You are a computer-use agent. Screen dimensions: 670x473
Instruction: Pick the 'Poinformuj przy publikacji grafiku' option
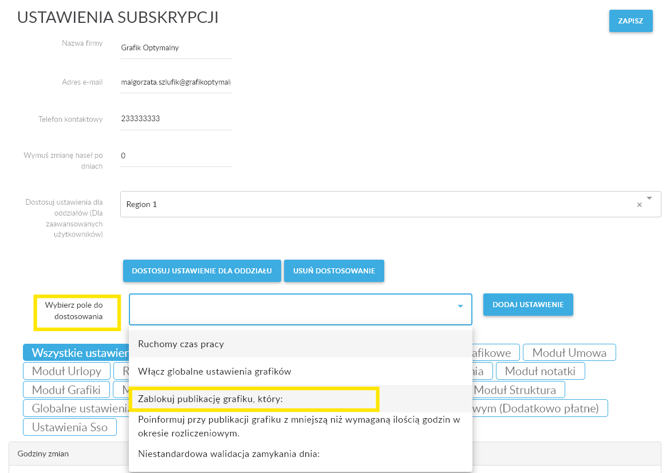(x=300, y=426)
